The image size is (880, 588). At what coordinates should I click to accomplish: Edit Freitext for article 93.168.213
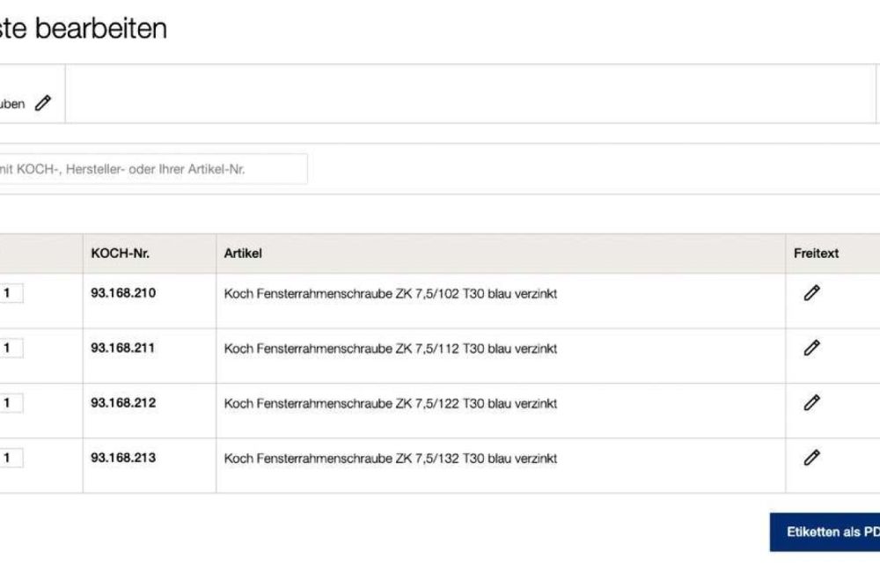(811, 458)
